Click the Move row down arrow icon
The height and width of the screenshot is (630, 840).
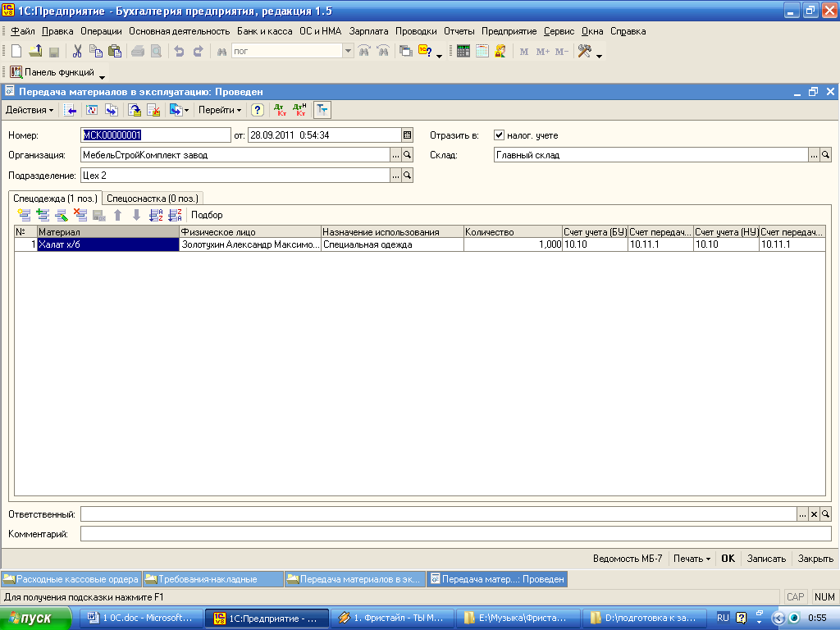(x=137, y=216)
